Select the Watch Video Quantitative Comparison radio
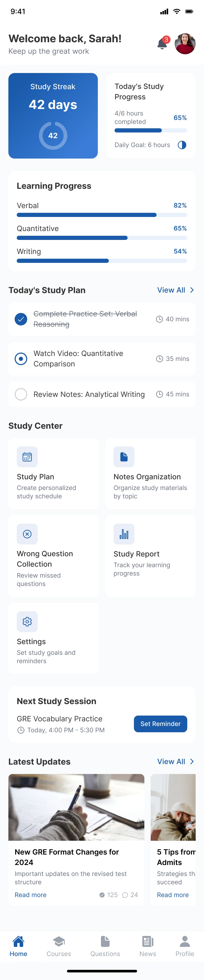The height and width of the screenshot is (980, 204). [x=21, y=358]
